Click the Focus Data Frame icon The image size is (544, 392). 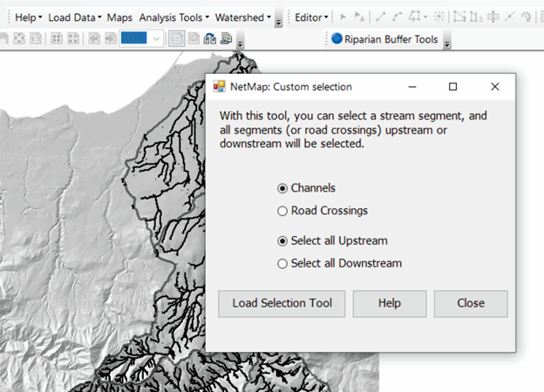click(x=194, y=38)
